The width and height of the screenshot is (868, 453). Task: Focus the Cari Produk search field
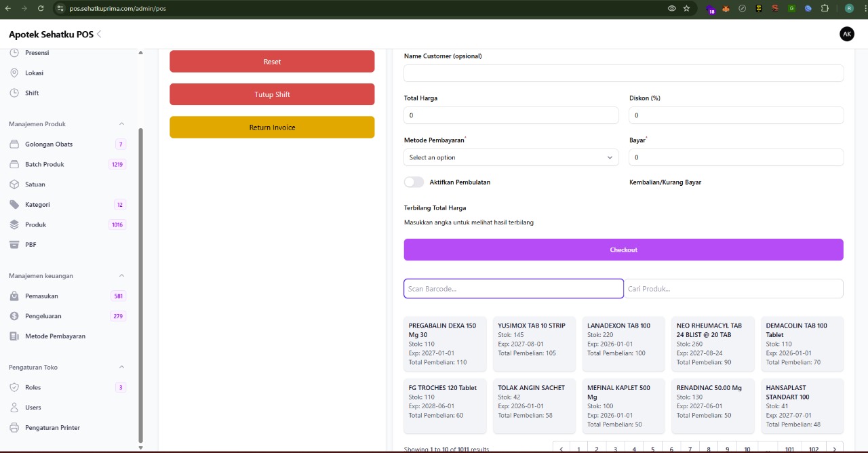[733, 289]
